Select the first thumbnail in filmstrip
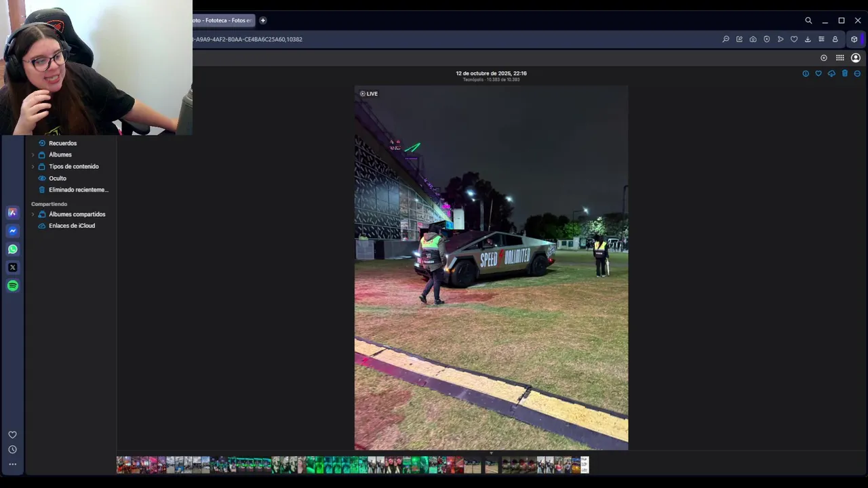The height and width of the screenshot is (488, 868). point(121,465)
